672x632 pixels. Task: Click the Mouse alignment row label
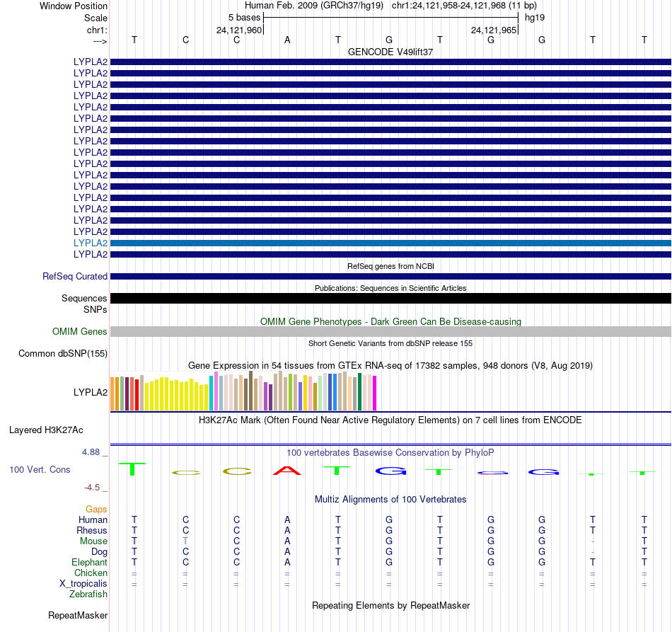click(93, 541)
